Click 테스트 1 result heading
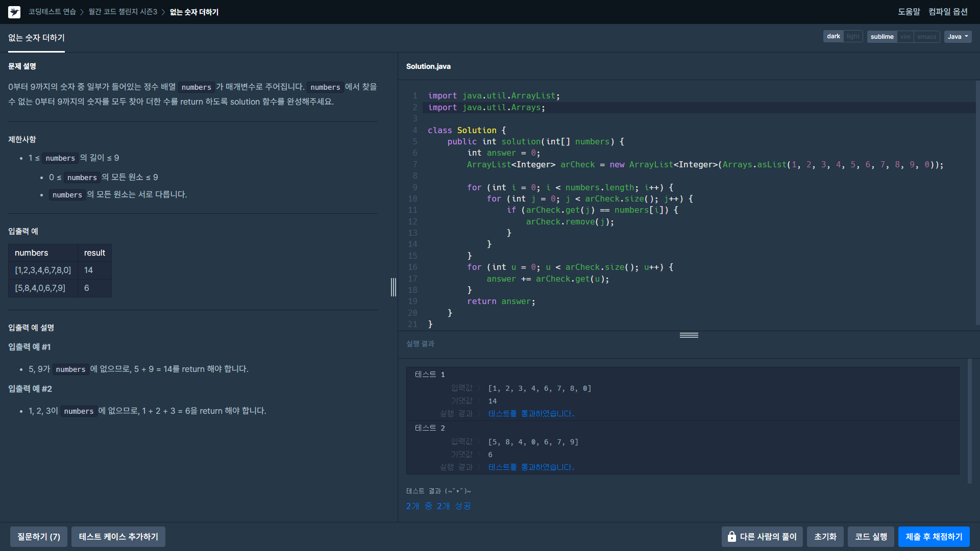This screenshot has width=980, height=551. [430, 374]
